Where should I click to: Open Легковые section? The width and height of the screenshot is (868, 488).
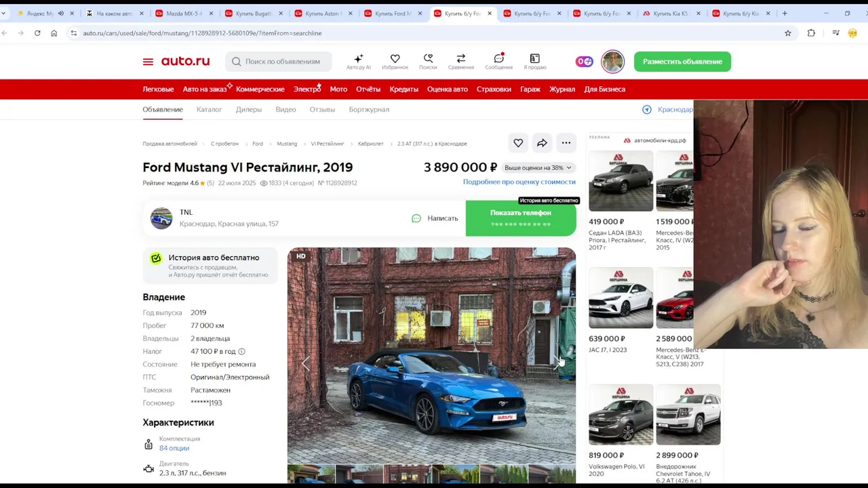point(158,89)
